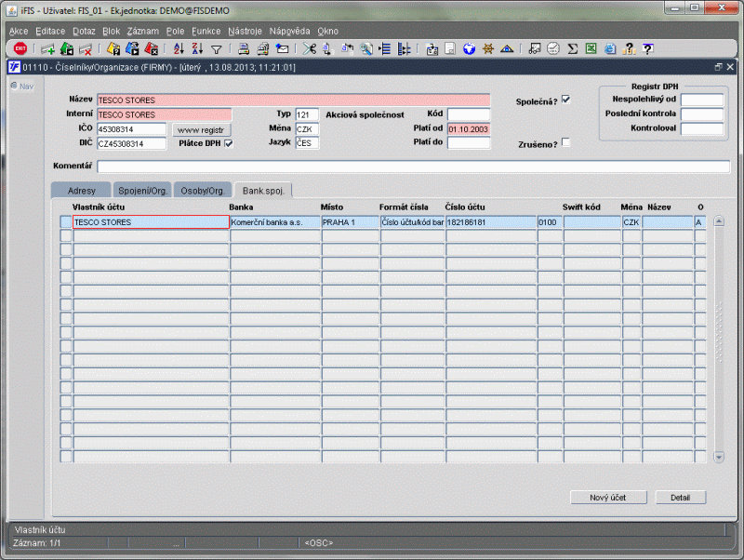The height and width of the screenshot is (560, 744).
Task: Click the PRAHA 1 cell
Action: (x=351, y=222)
